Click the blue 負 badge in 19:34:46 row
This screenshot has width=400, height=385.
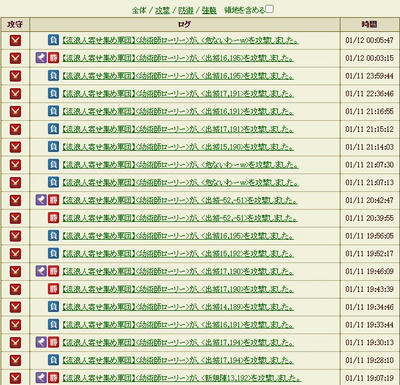click(x=53, y=307)
